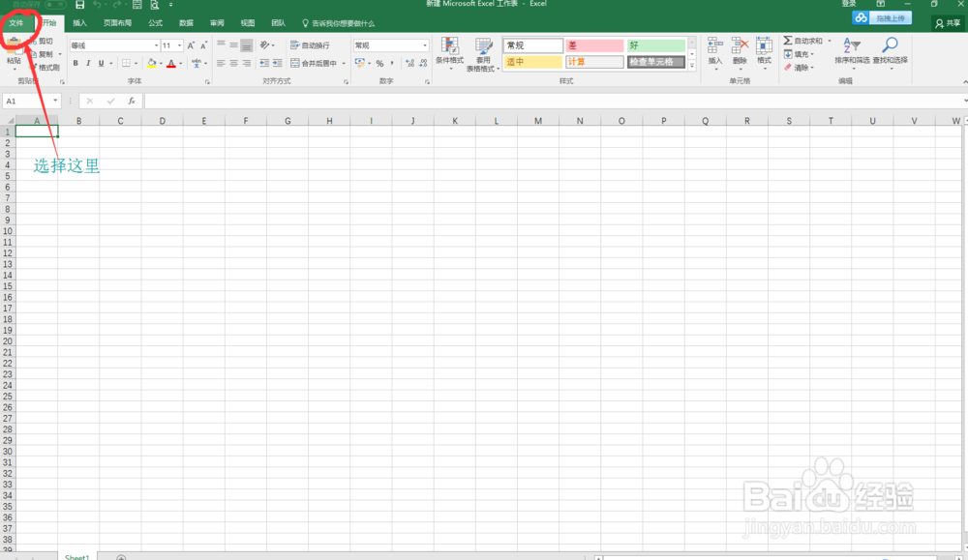Image resolution: width=968 pixels, height=560 pixels.
Task: Select the 差 red style swatch
Action: click(594, 44)
